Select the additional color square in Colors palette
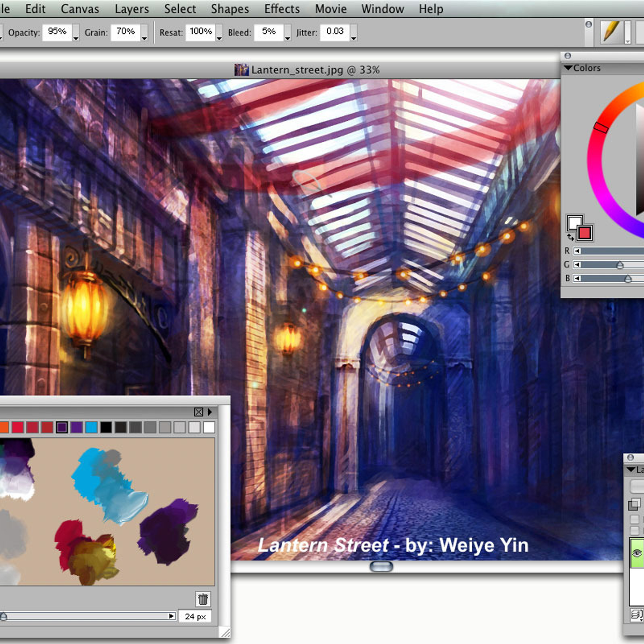The image size is (644, 644). click(584, 233)
